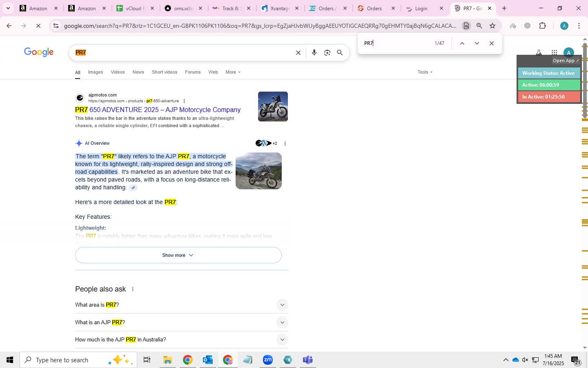Click In Active: 01:25:50 timer
The height and width of the screenshot is (368, 588).
549,97
